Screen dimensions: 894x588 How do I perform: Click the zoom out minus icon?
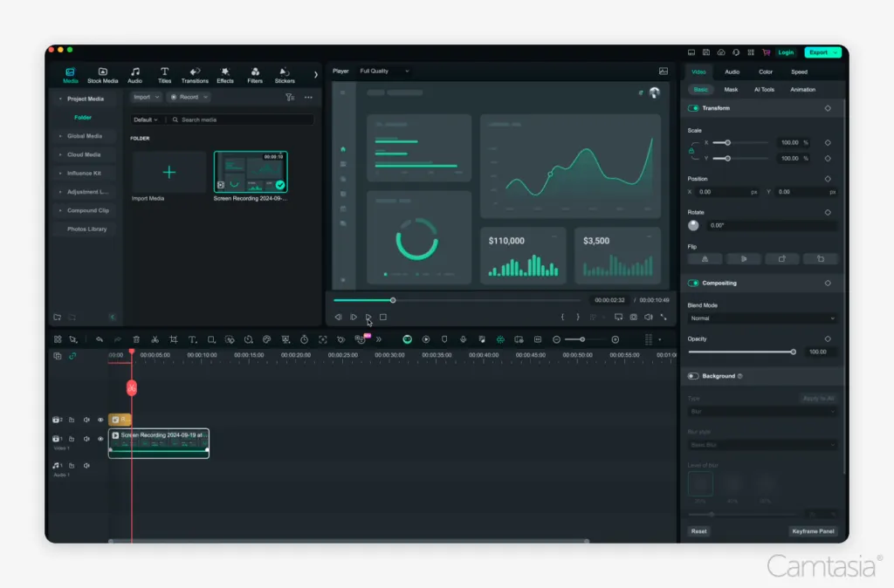[556, 339]
